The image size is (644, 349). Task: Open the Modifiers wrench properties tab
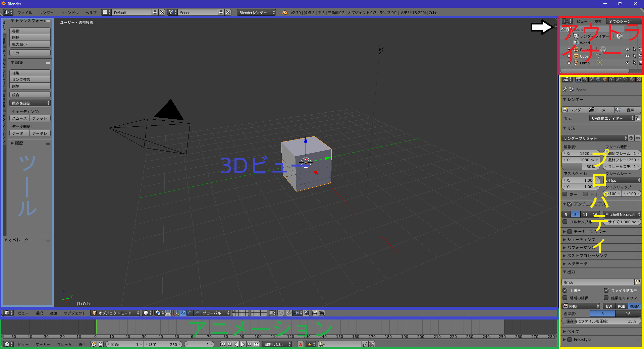coord(619,79)
